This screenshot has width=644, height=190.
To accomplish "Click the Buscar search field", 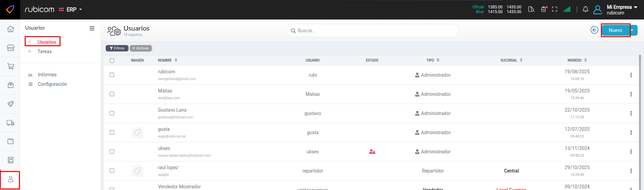I will point(373,31).
